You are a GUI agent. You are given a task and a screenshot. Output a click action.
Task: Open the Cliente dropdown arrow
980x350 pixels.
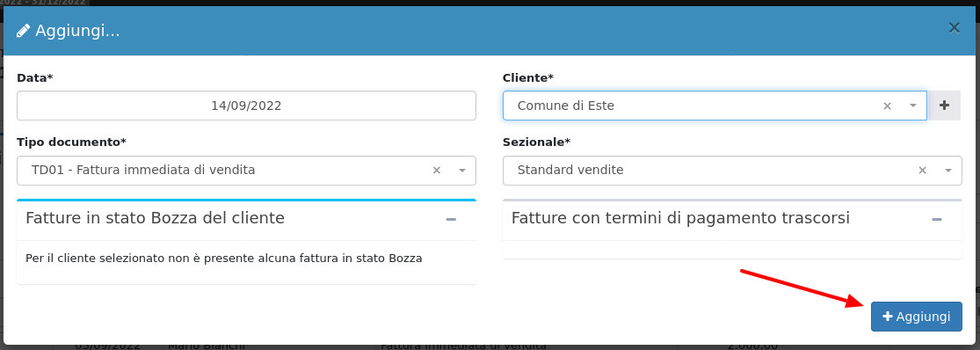click(913, 106)
